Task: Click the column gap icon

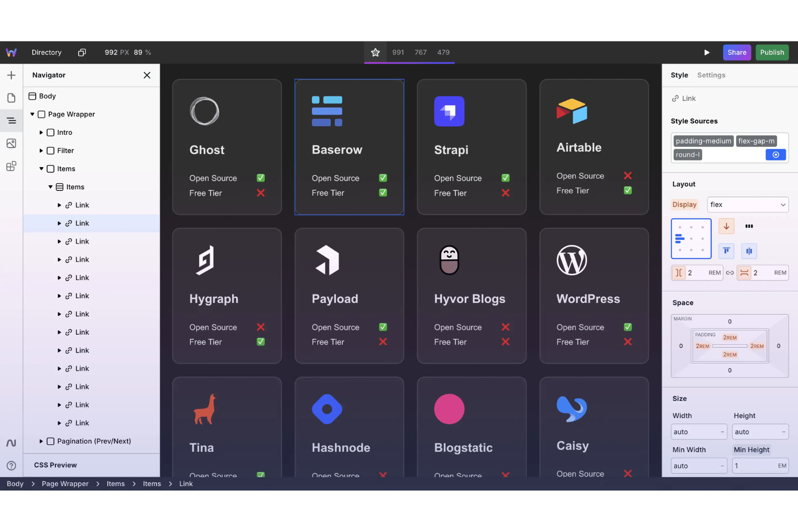Action: (679, 273)
